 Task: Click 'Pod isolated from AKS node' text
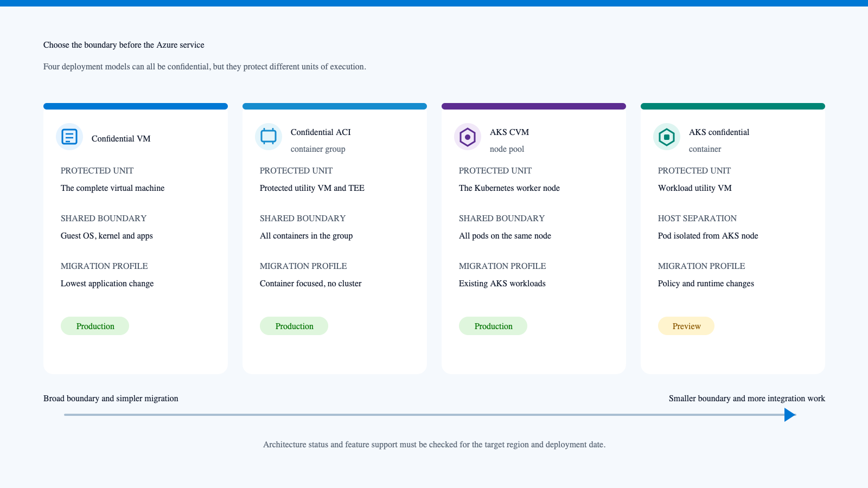(x=708, y=236)
